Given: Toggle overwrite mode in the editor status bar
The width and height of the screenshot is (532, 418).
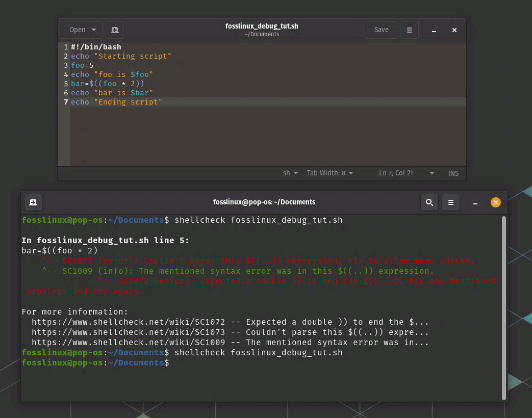Looking at the screenshot, I should tap(453, 173).
